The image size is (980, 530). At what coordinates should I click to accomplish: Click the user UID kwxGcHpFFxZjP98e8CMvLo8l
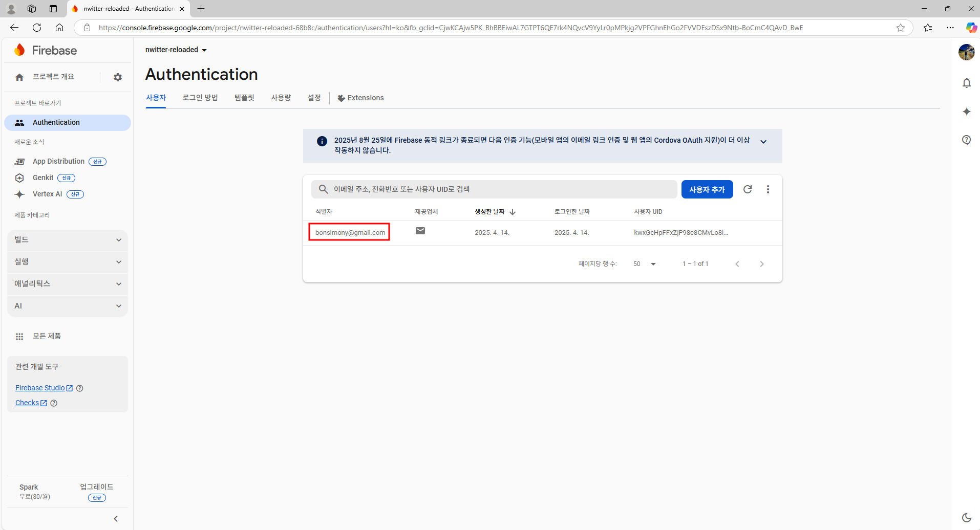(x=681, y=233)
